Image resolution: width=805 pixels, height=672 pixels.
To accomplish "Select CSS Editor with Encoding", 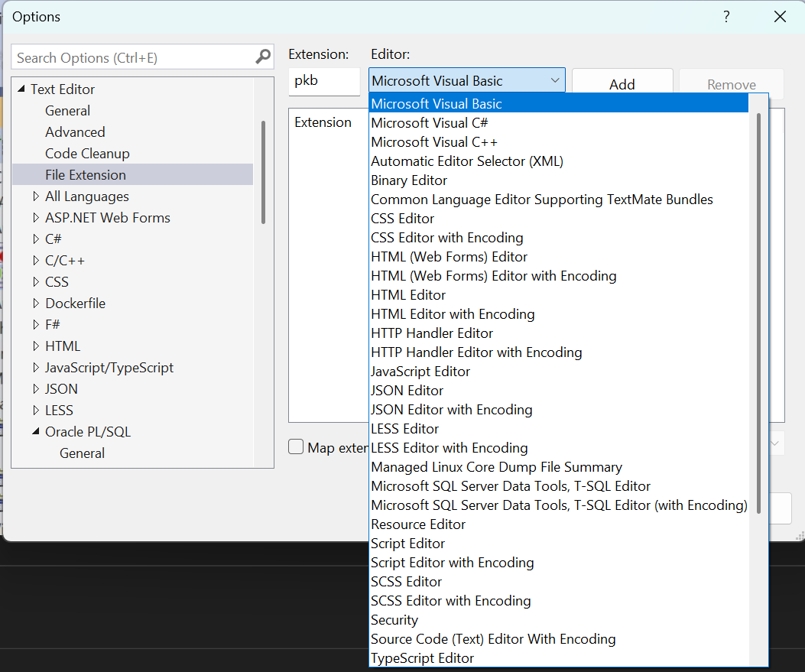I will pos(559,238).
